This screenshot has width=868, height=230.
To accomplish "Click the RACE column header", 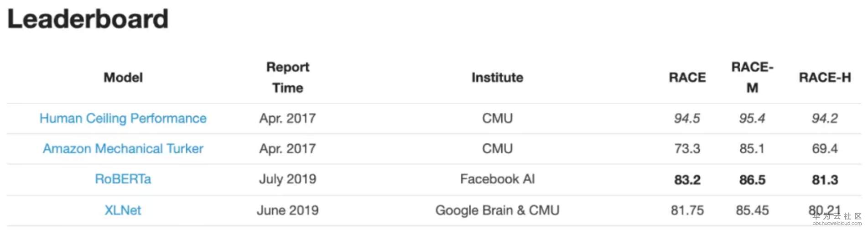I will (x=687, y=78).
